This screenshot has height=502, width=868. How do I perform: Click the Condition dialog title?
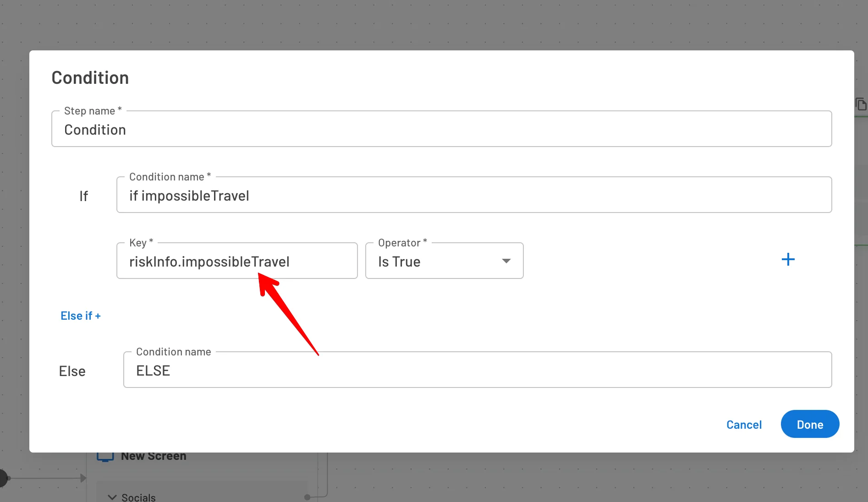click(90, 77)
